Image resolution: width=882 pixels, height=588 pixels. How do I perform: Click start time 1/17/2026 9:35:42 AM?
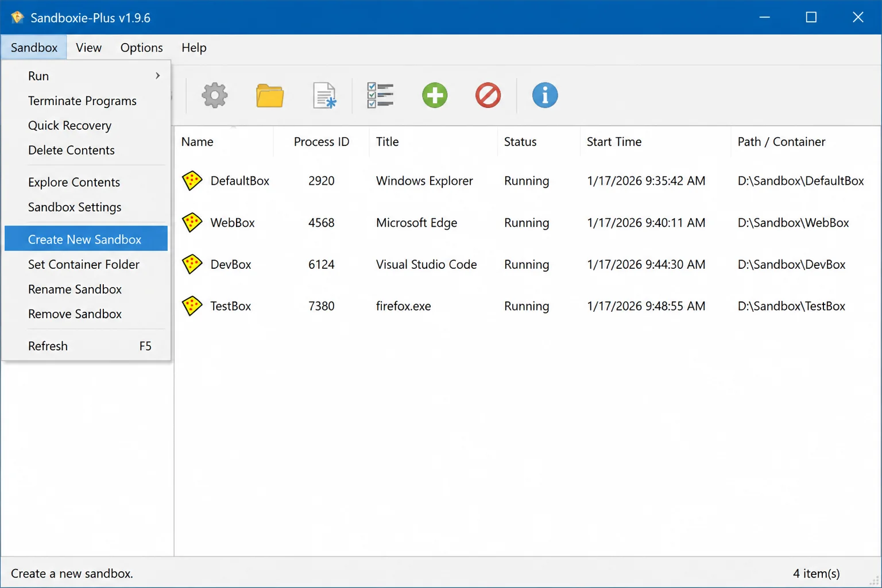(x=646, y=181)
